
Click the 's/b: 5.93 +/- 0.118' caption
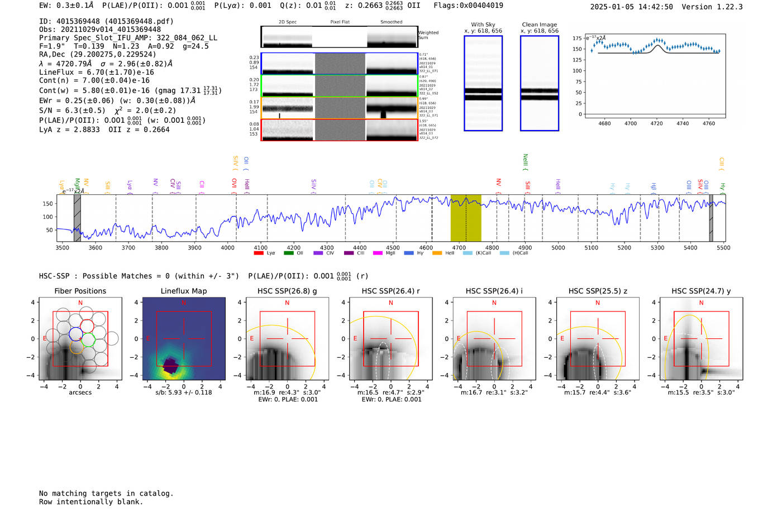[184, 392]
